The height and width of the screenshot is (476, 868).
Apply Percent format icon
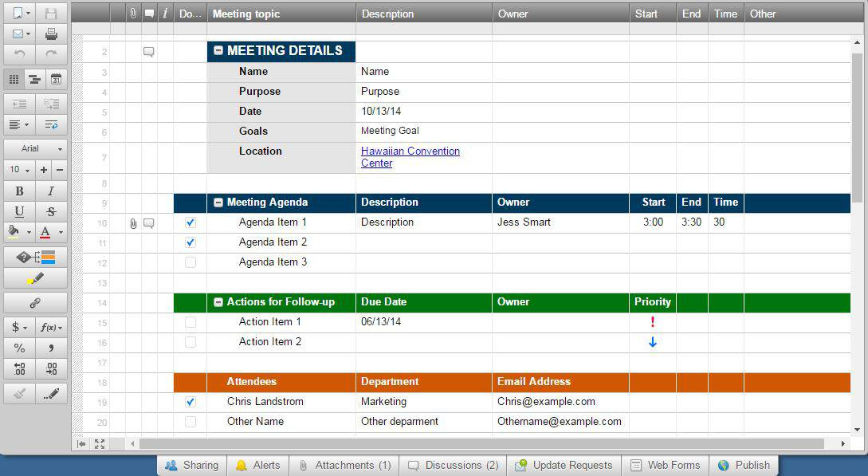[19, 348]
